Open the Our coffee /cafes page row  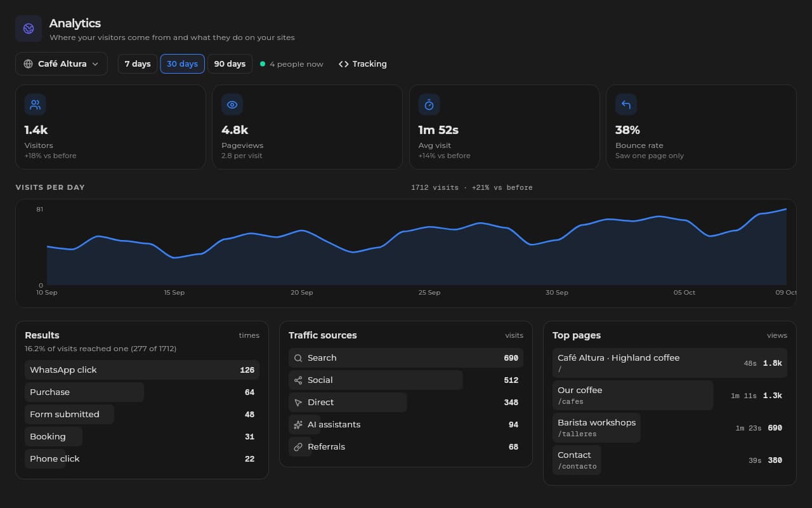pos(670,396)
